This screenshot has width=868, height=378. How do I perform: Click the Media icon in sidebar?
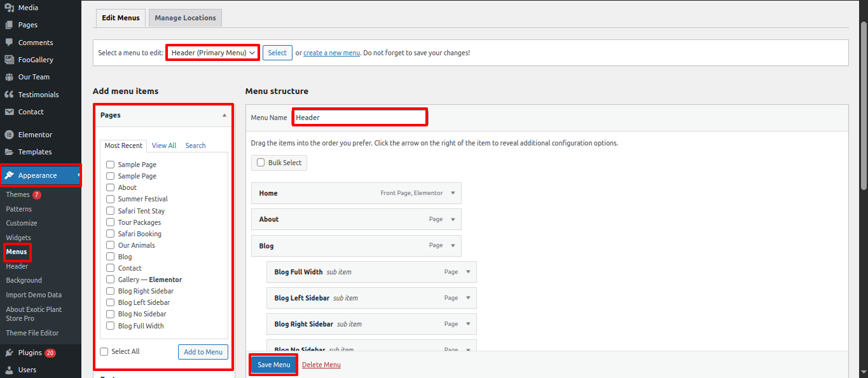point(9,8)
